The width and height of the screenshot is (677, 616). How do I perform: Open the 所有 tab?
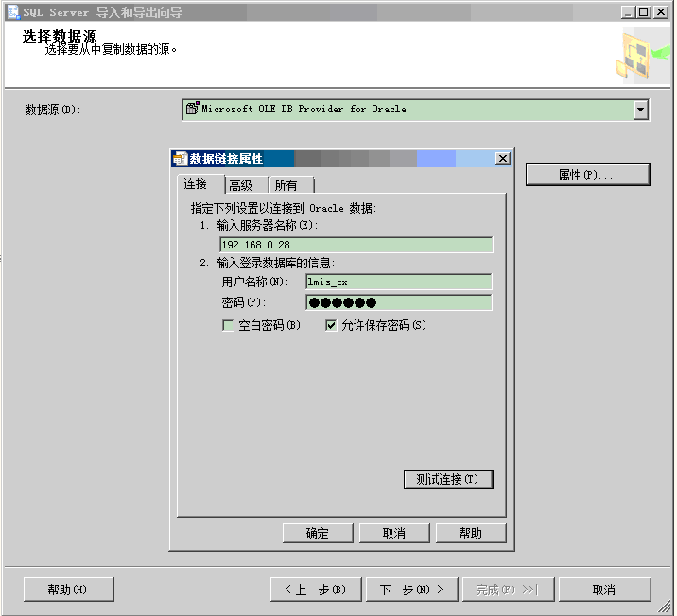(x=286, y=186)
